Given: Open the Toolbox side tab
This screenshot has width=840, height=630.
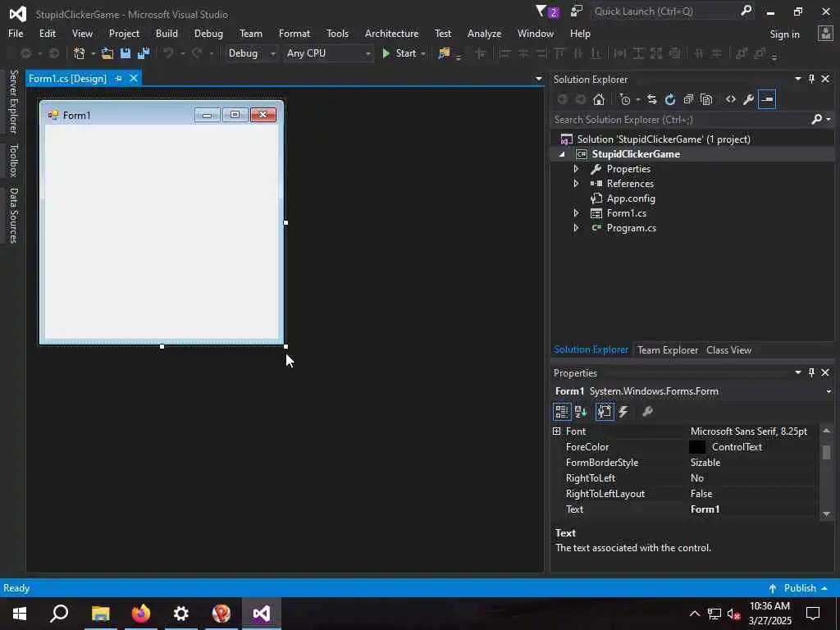Looking at the screenshot, I should (13, 160).
